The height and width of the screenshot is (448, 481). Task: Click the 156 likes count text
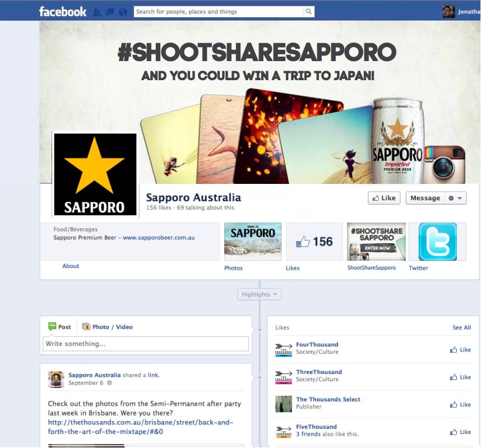159,207
